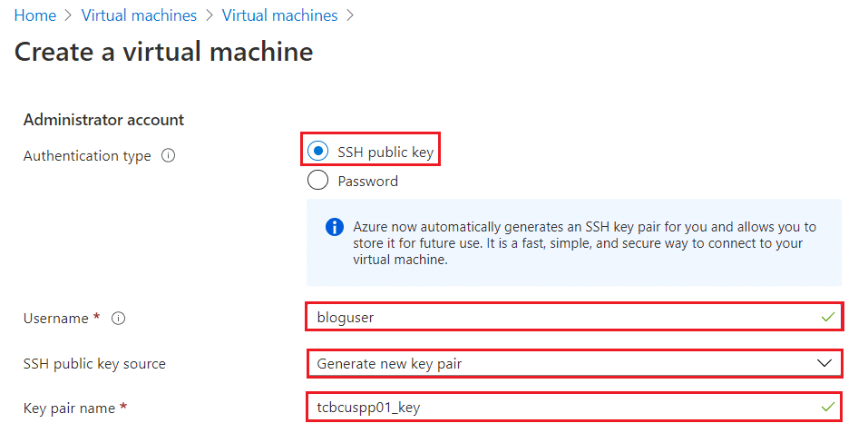The image size is (868, 433).
Task: Click the chevron after the last Virtual machines breadcrumb
Action: pyautogui.click(x=349, y=15)
